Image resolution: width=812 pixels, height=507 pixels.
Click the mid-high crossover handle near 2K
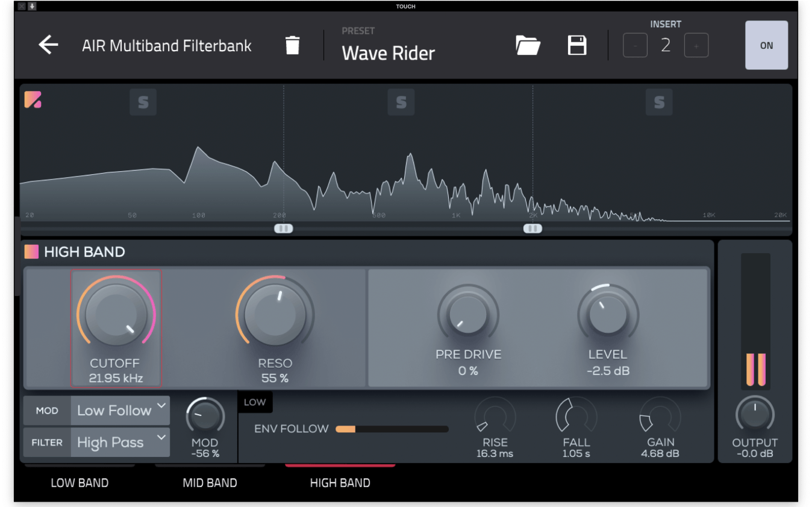tap(532, 228)
